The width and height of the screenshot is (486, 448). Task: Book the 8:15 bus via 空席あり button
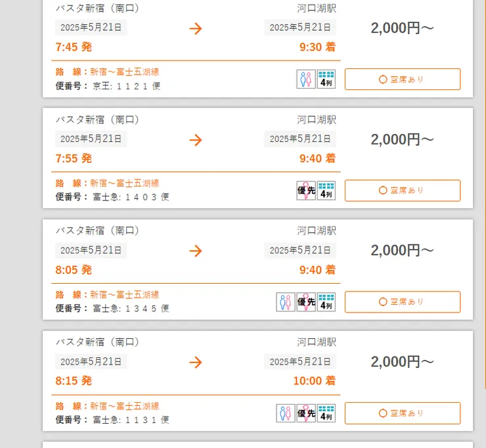point(402,413)
